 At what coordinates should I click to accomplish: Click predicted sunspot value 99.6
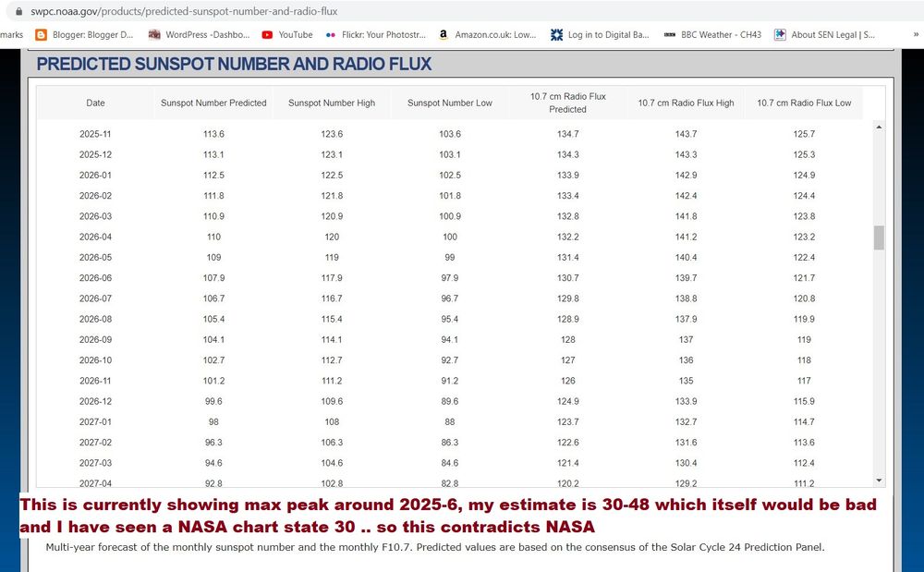[213, 401]
